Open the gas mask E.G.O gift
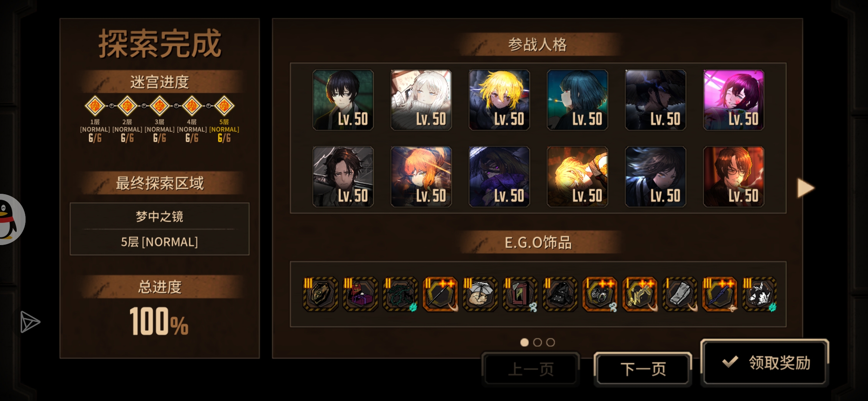Viewport: 868px width, 401px height. (600, 294)
